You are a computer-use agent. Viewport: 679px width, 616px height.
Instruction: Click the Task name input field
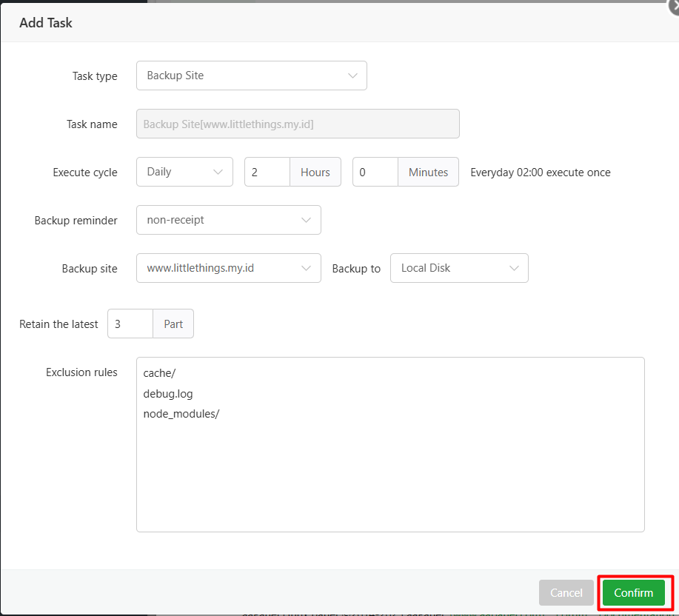coord(298,124)
